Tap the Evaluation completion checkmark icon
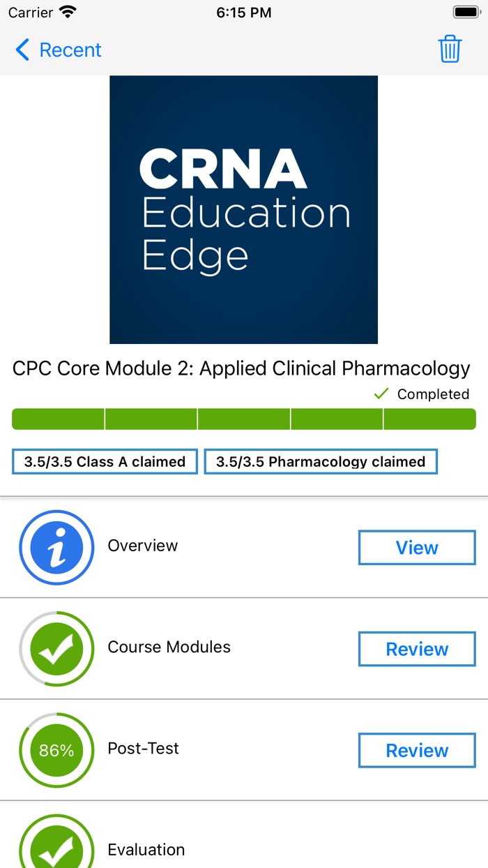This screenshot has height=868, width=488. [56, 847]
